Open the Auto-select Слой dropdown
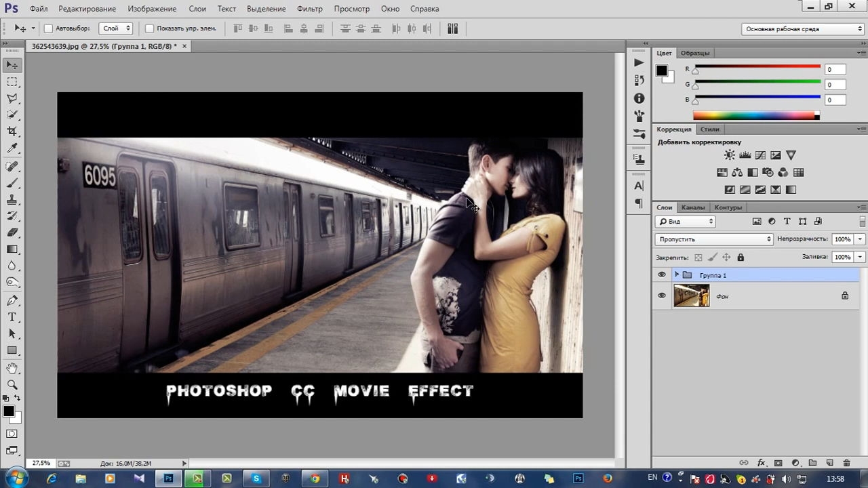 coord(115,28)
